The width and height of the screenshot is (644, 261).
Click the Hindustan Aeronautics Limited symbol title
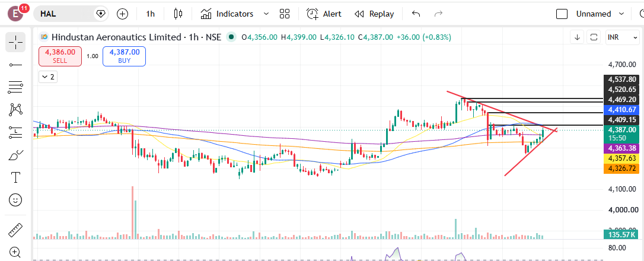[x=116, y=37]
